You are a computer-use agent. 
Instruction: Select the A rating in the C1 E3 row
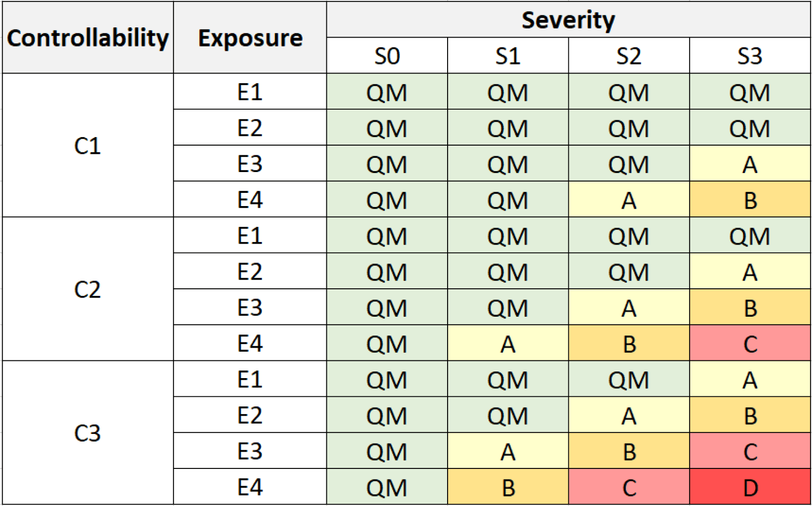pos(750,164)
